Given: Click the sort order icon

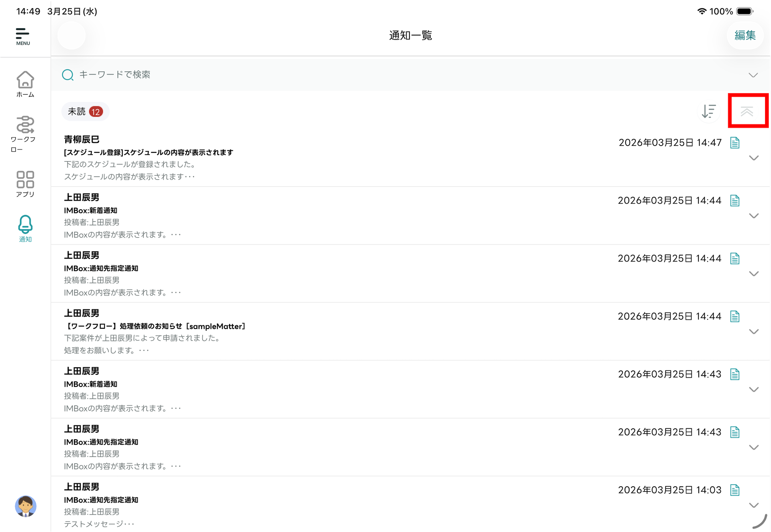Looking at the screenshot, I should pos(709,111).
